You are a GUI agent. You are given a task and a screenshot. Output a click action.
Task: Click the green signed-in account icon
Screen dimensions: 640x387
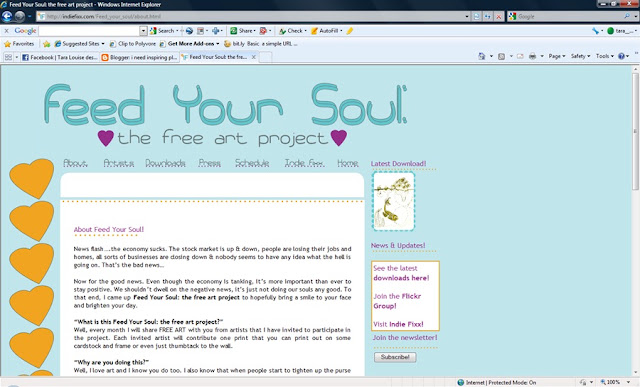(611, 31)
